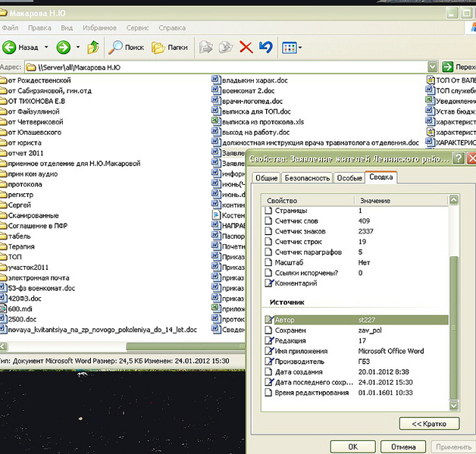Select file военкомат 2.doc
Viewport: 476px width, 454px height.
pos(243,91)
